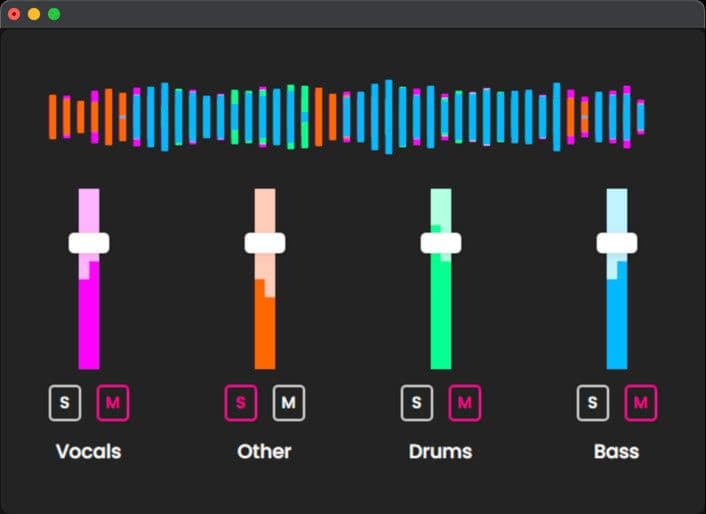Minimize the window with the yellow button

coord(34,14)
